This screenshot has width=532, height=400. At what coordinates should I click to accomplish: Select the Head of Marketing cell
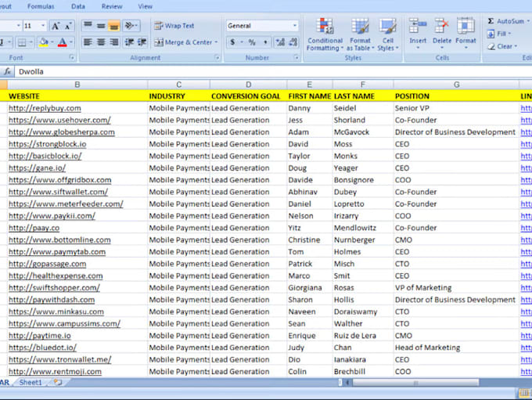456,348
